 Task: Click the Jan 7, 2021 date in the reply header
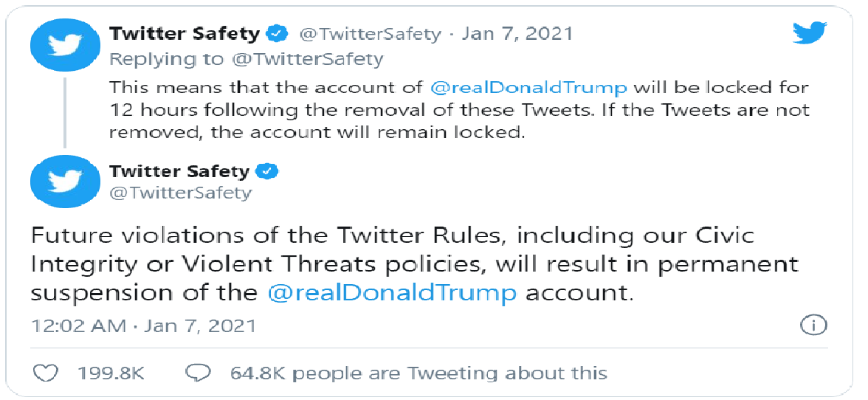[x=517, y=34]
